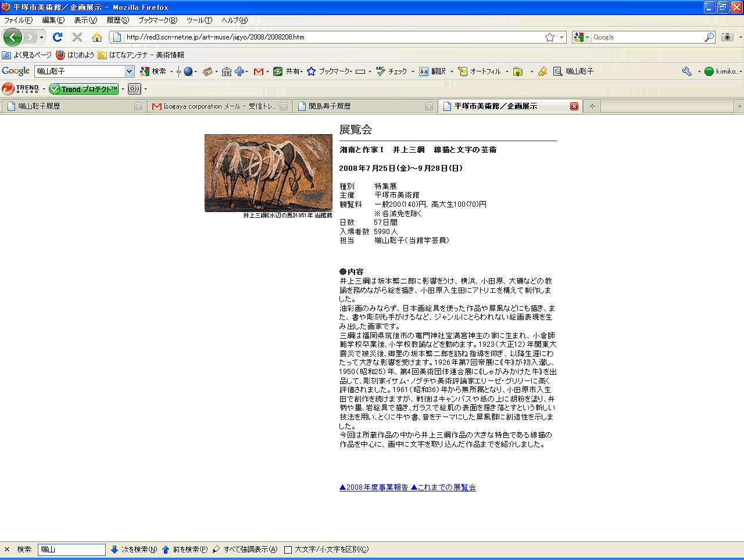The height and width of the screenshot is (560, 744).
Task: Switch to the 端山聡子履歴 tab
Action: 73,106
